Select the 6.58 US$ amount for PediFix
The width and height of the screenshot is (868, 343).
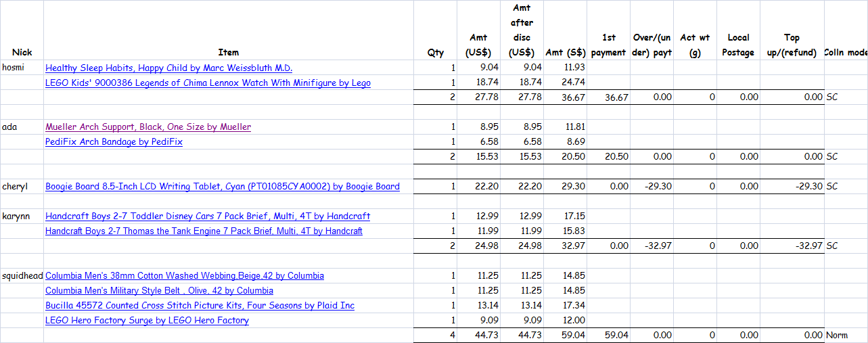point(478,142)
